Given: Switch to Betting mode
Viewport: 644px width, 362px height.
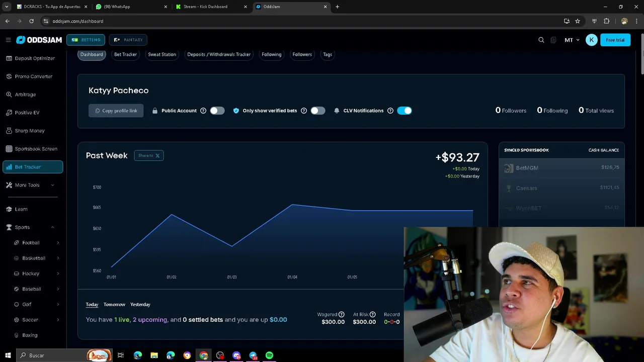Looking at the screenshot, I should click(x=86, y=40).
